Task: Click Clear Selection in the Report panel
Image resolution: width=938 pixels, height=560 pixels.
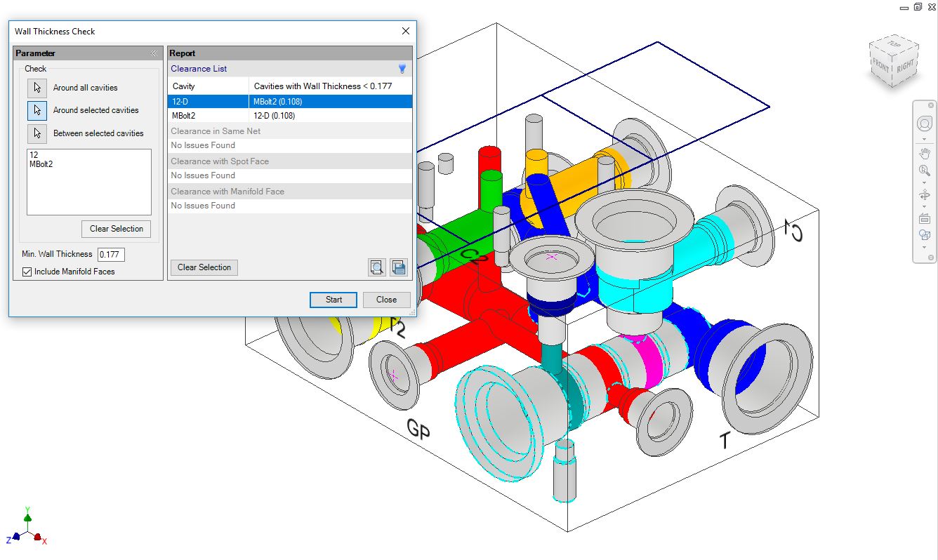Action: tap(204, 267)
